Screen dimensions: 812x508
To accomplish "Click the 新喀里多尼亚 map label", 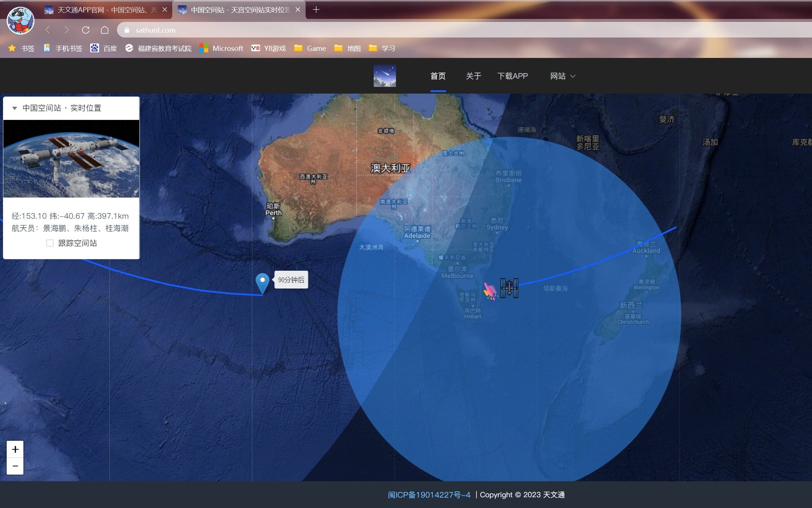I will (x=588, y=143).
